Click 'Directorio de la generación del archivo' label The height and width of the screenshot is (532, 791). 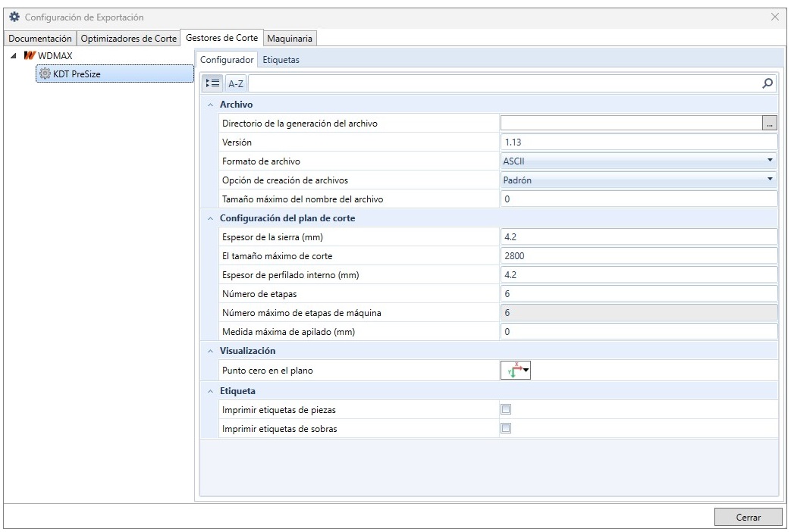tap(300, 124)
